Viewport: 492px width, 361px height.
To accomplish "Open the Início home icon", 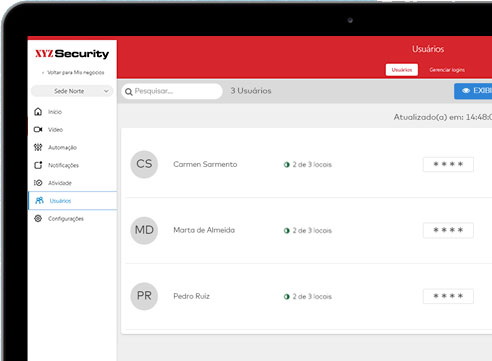I will click(x=38, y=112).
